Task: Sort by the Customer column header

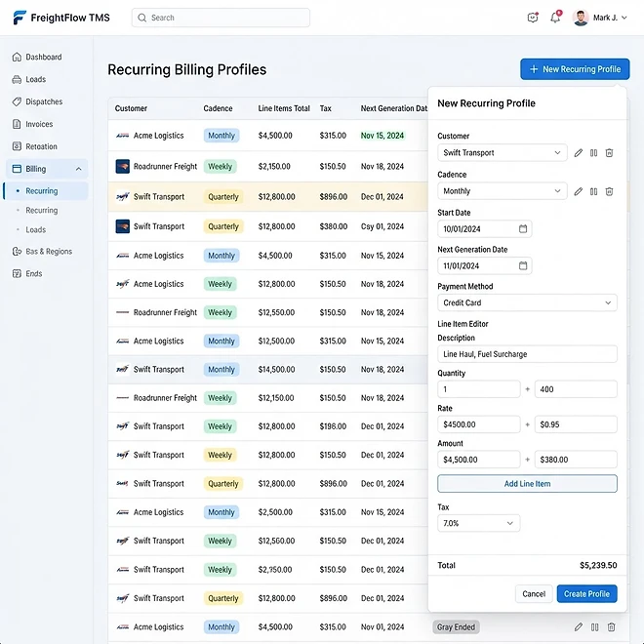Action: 131,108
